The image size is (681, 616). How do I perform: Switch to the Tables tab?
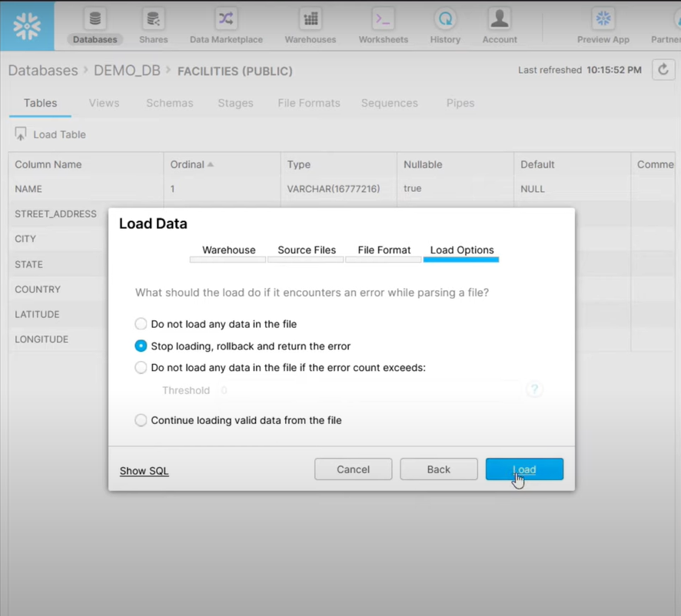(41, 103)
